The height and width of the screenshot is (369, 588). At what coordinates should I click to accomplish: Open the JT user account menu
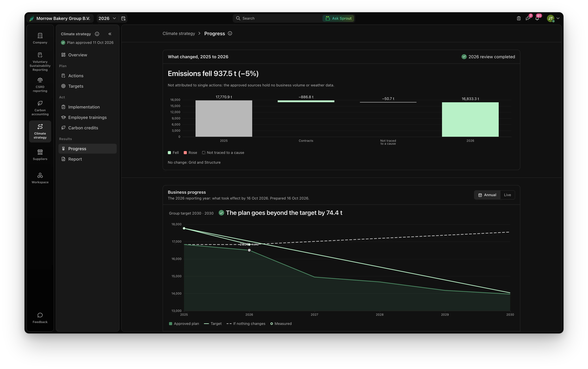pyautogui.click(x=553, y=18)
